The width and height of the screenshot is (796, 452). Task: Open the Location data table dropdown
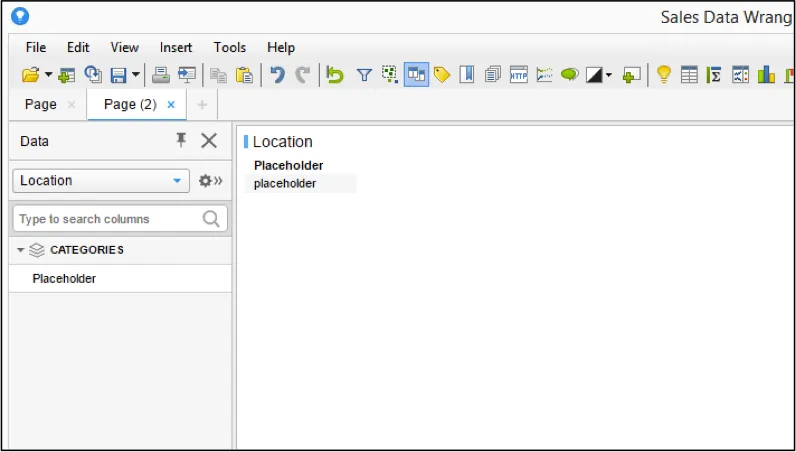tap(101, 181)
